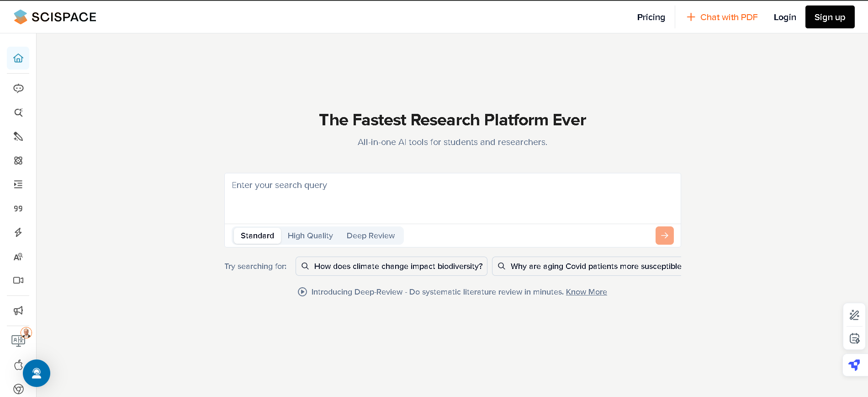Click the Home icon in sidebar

[x=18, y=58]
